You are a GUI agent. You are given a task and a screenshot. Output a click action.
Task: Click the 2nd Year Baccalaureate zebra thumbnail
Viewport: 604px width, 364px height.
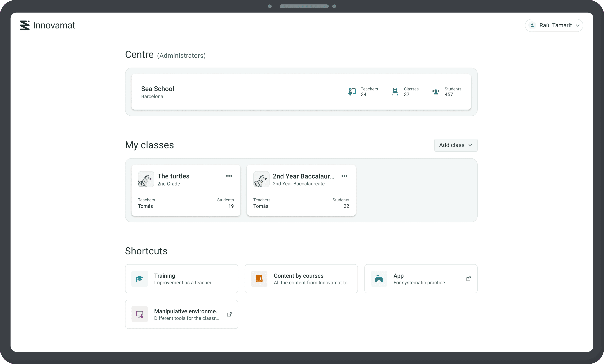[x=261, y=179]
